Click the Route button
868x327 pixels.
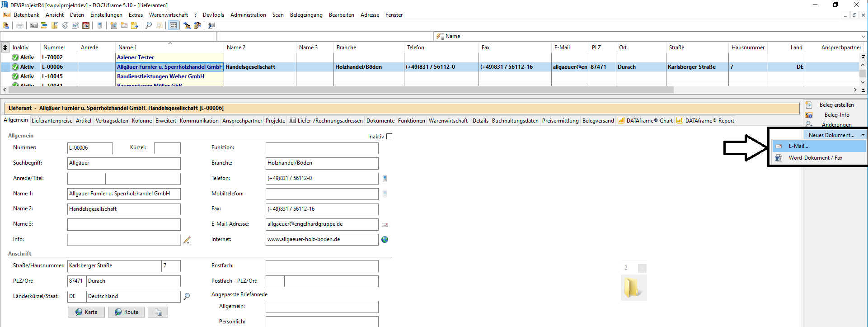pyautogui.click(x=127, y=312)
